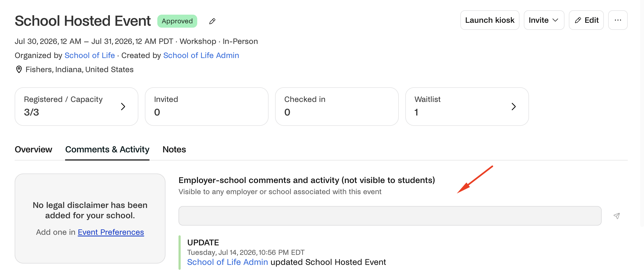Open School of Life Admin creator link
This screenshot has width=644, height=276.
click(201, 55)
